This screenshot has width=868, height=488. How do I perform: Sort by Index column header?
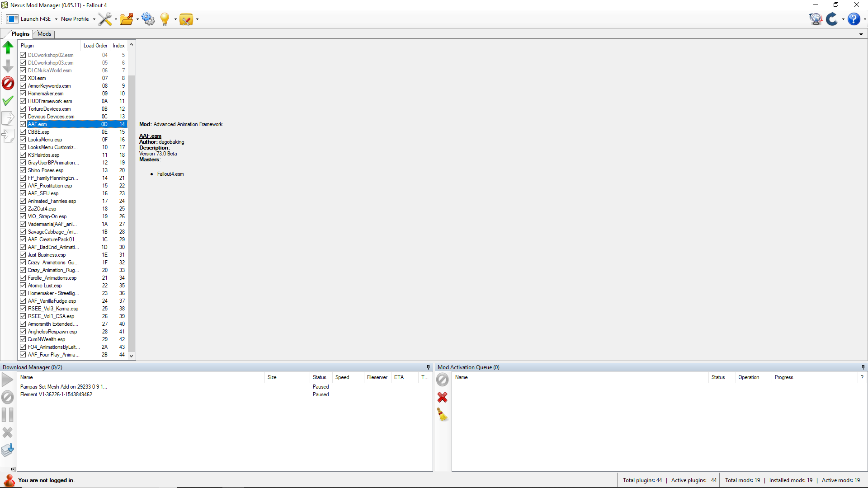[x=119, y=46]
